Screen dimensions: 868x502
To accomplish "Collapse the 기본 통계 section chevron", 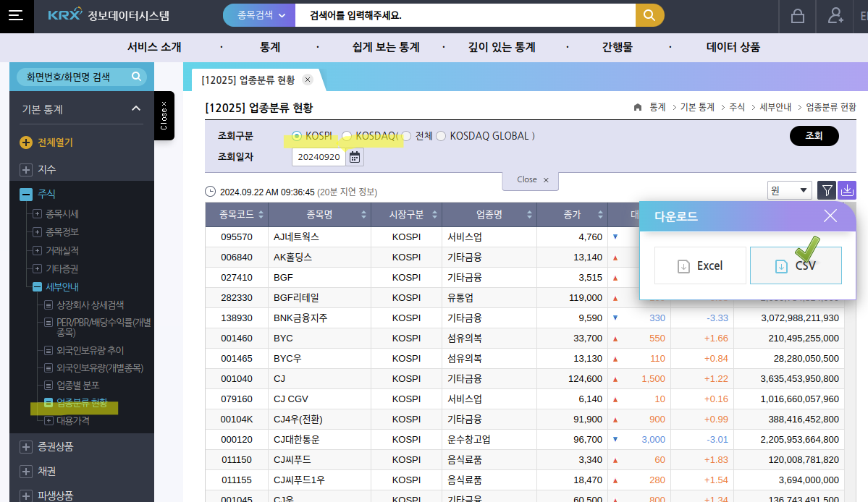I will click(x=135, y=109).
